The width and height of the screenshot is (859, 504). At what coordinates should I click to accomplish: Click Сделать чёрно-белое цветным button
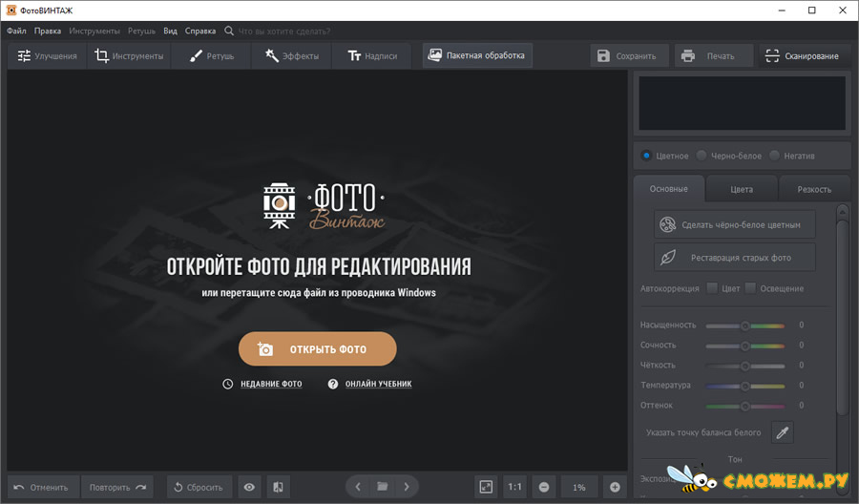coord(735,224)
